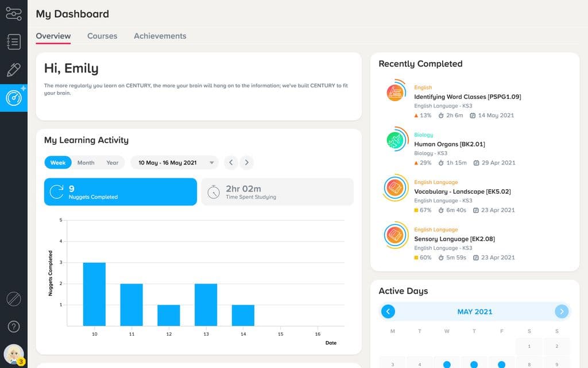588x368 pixels.
Task: Click the pencil icon in sidebar
Action: 14,70
